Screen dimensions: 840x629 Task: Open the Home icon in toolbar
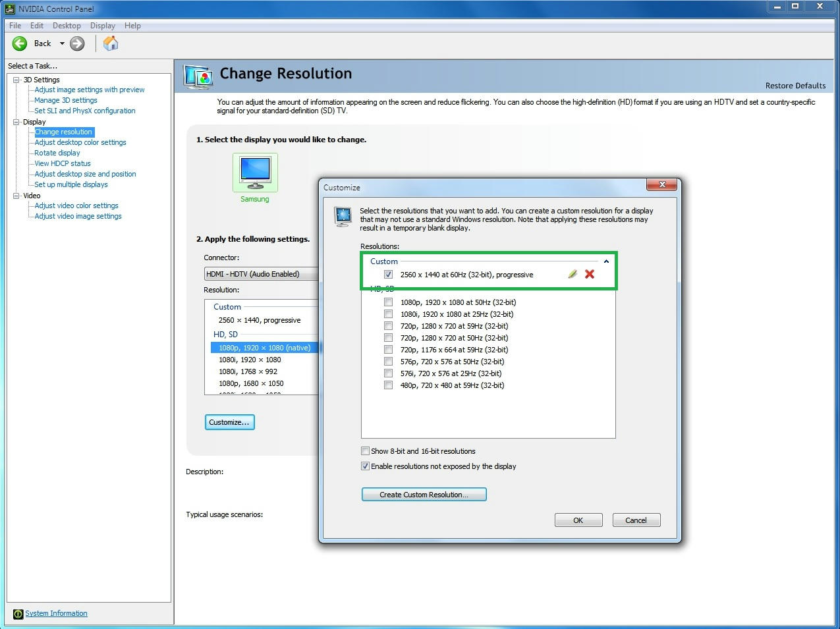click(x=111, y=43)
